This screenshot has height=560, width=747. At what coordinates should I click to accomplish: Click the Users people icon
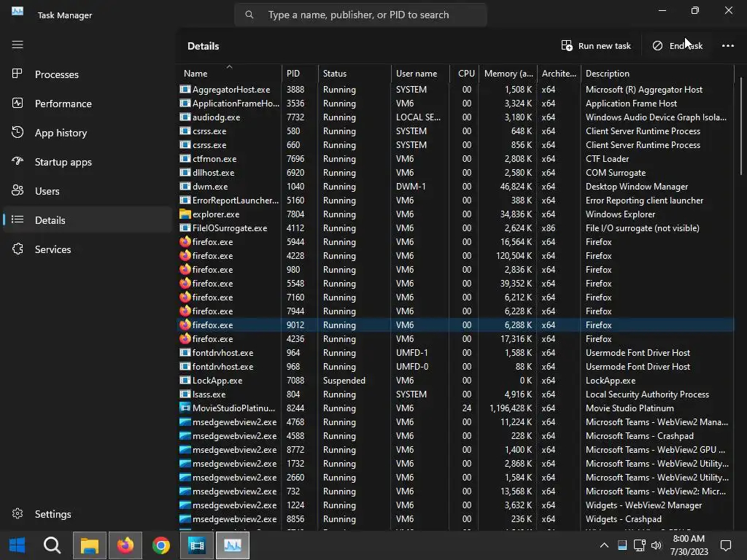coord(18,190)
